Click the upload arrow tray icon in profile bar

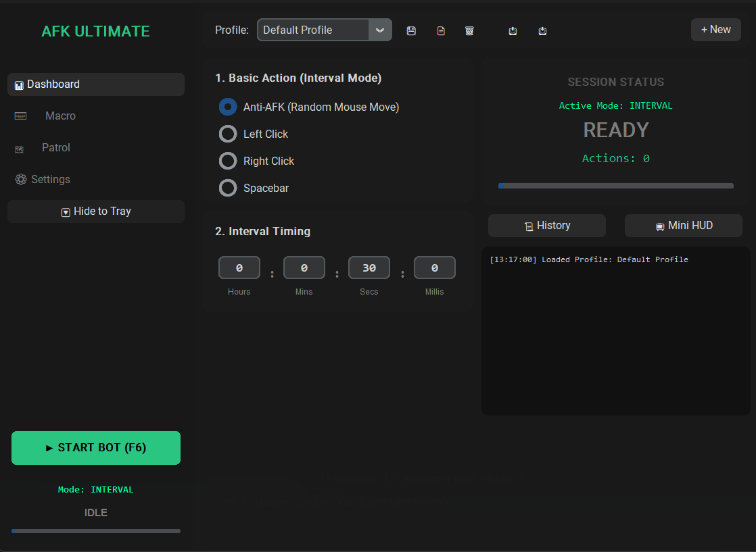tap(513, 31)
